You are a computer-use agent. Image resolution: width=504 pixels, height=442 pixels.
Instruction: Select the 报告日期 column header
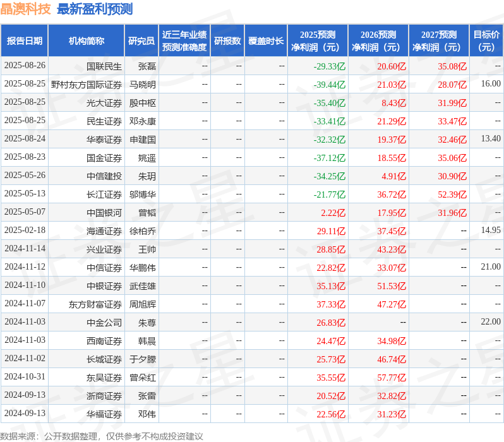(x=25, y=41)
